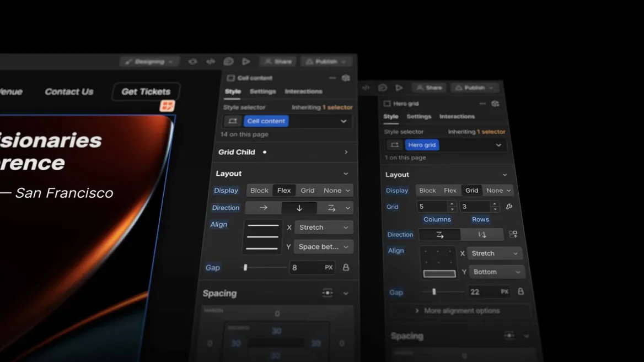This screenshot has height=362, width=644.
Task: Click Cell content element checkbox icon in header
Action: [231, 78]
